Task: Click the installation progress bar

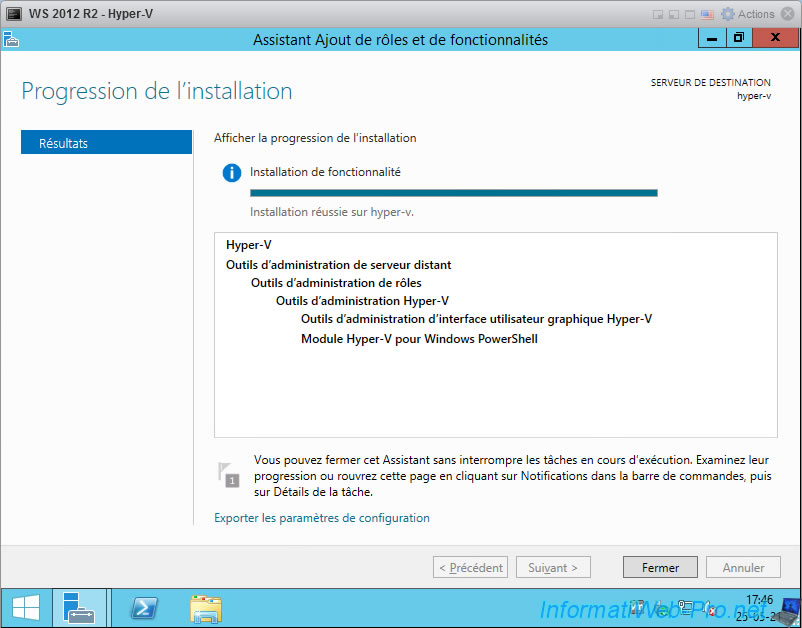Action: pos(454,193)
